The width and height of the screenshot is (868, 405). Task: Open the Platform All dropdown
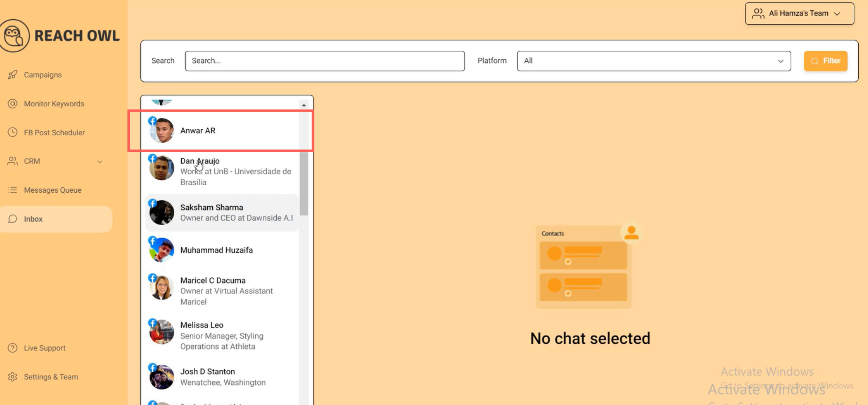[x=654, y=61]
